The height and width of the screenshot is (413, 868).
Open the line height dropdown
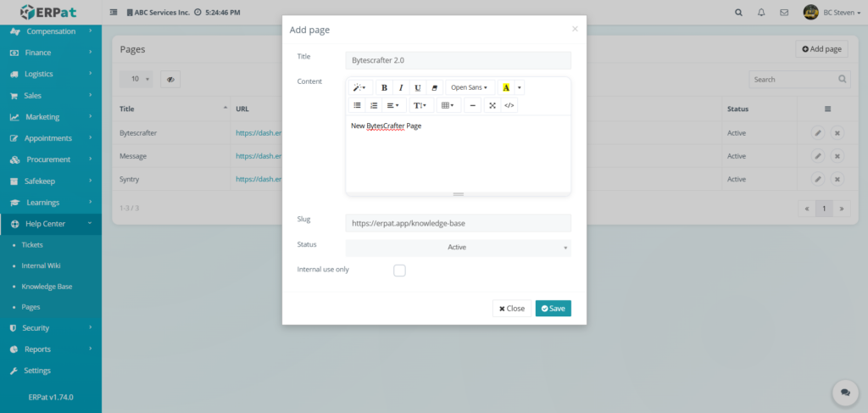tap(421, 105)
